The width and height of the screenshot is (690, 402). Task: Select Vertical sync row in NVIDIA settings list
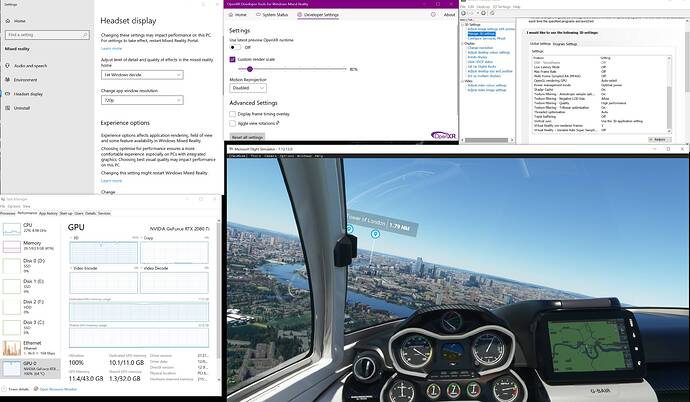(599, 121)
